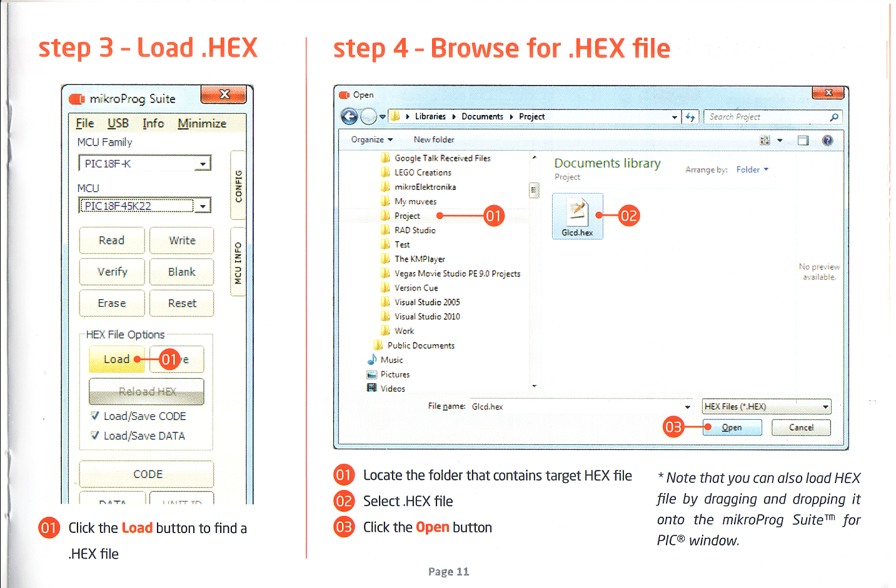Select the RAD Studio folder
The image size is (896, 588).
point(415,230)
